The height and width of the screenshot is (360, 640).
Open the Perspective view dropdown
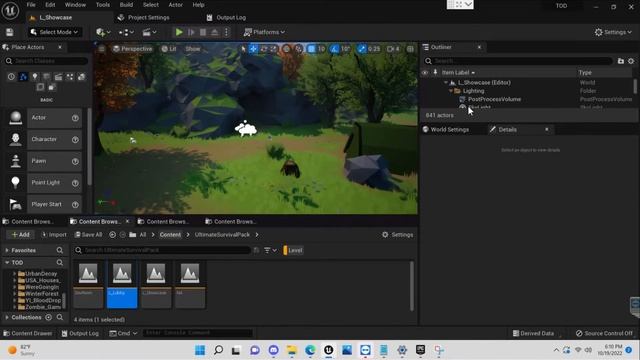(x=133, y=49)
